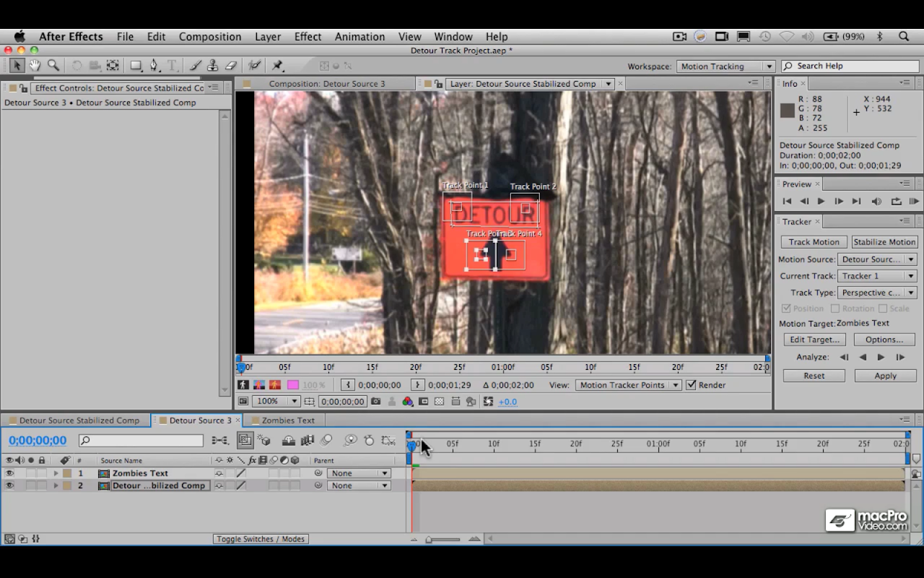Open the Apple menu
The height and width of the screenshot is (578, 924).
coord(19,36)
